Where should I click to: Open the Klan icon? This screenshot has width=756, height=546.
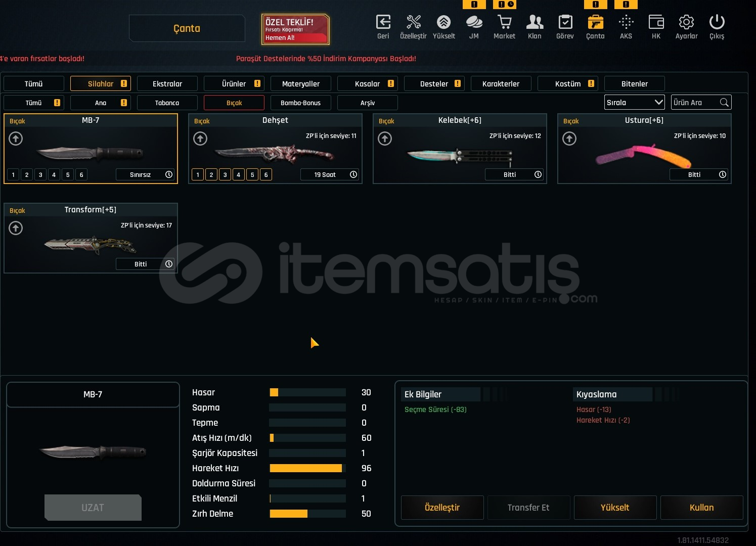tap(535, 23)
